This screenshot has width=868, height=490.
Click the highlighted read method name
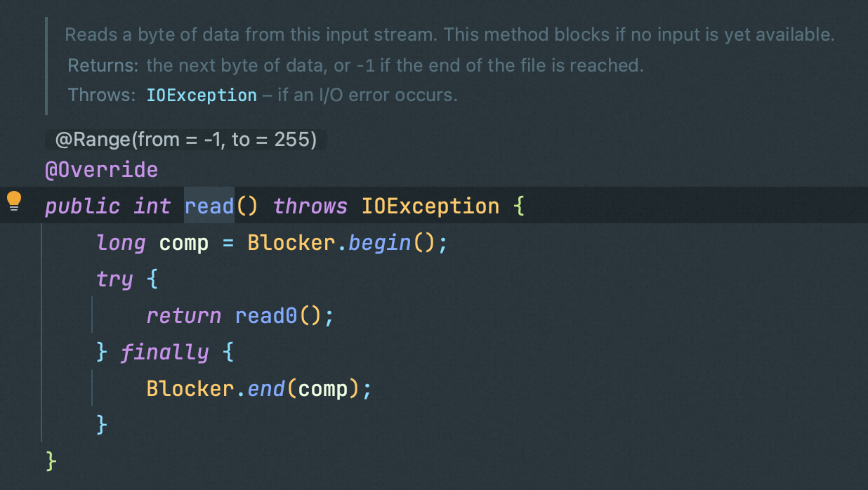coord(209,206)
